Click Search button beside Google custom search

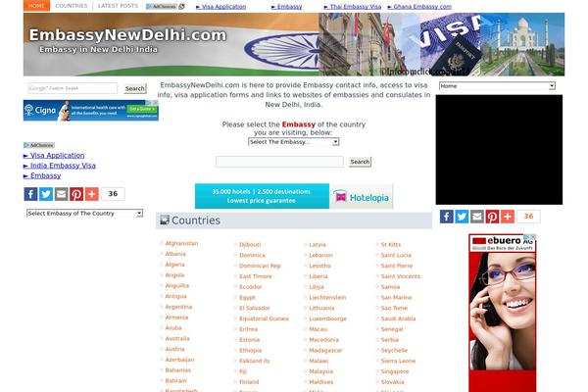[x=135, y=88]
